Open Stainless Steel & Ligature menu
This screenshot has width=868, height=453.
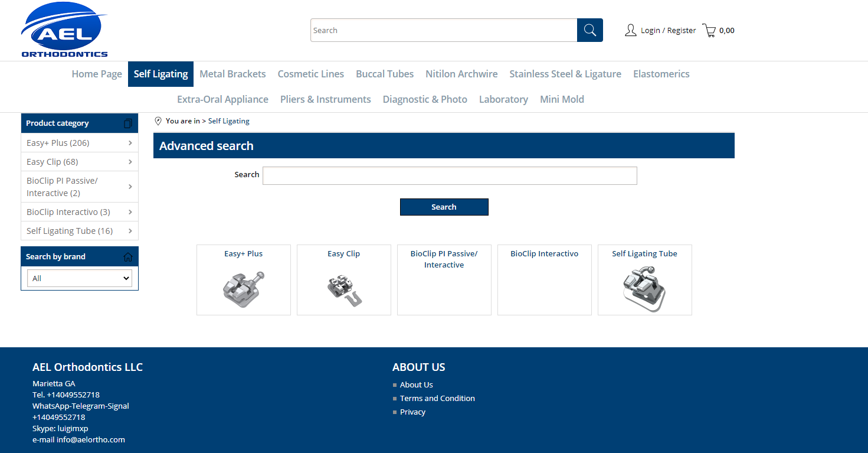coord(565,74)
